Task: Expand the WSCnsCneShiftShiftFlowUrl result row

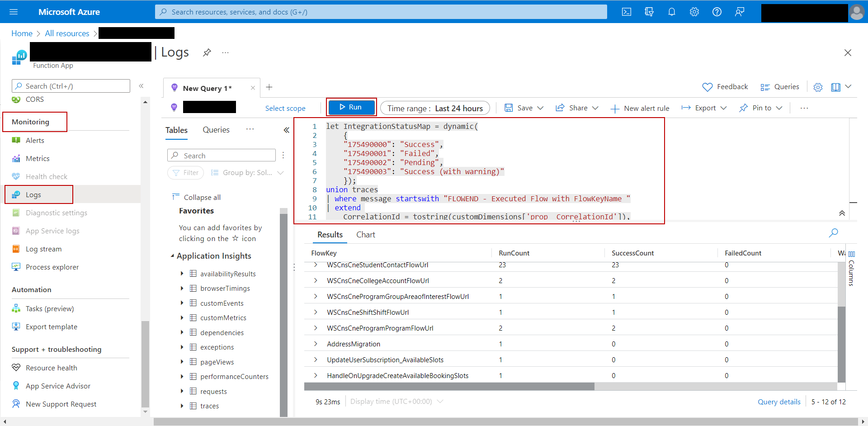Action: pyautogui.click(x=316, y=312)
